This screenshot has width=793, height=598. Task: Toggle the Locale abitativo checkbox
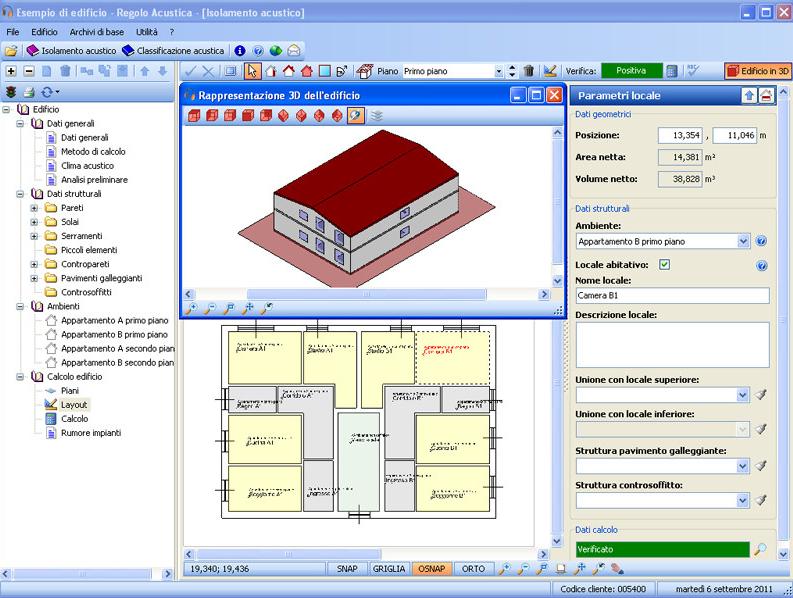point(664,265)
